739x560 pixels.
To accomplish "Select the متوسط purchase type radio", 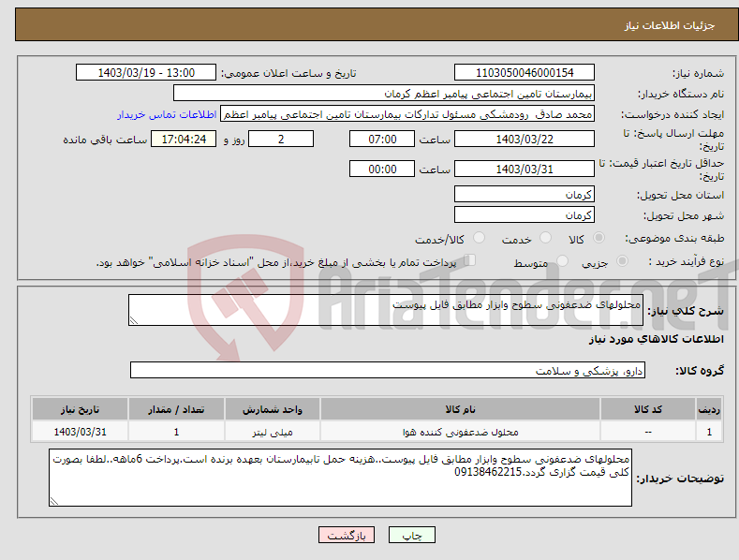I will tap(562, 260).
